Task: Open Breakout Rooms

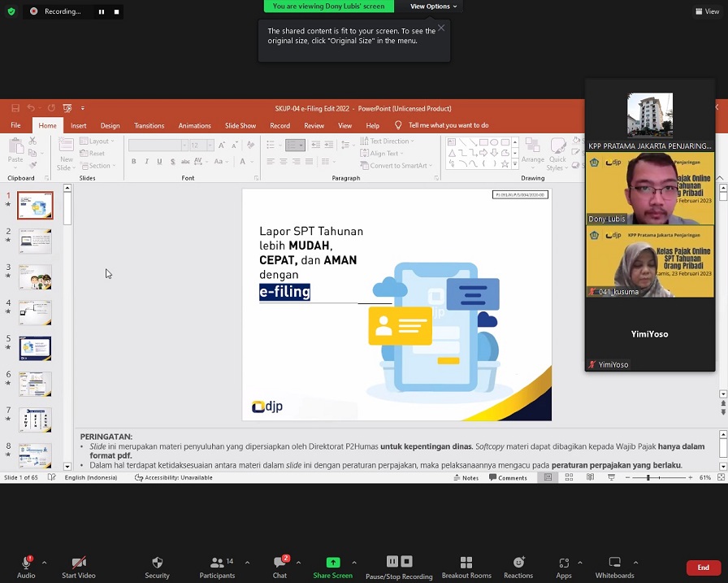Action: 466,563
